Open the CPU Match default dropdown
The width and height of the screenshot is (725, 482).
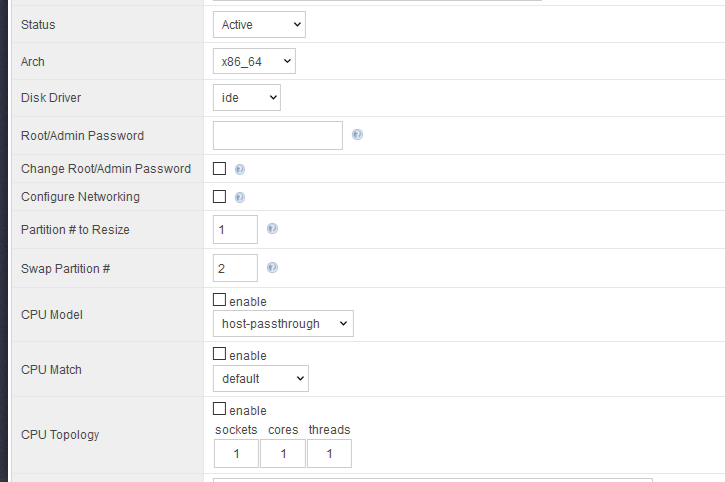pyautogui.click(x=260, y=379)
